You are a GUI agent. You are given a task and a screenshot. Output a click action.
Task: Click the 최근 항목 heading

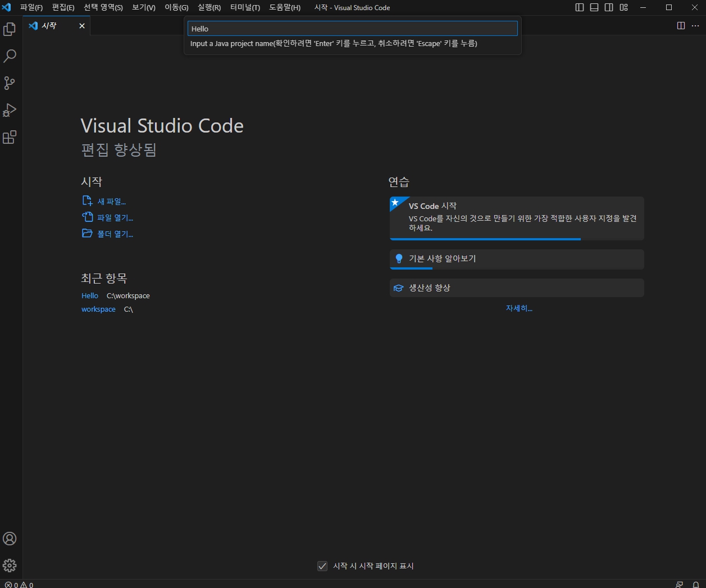[104, 279]
